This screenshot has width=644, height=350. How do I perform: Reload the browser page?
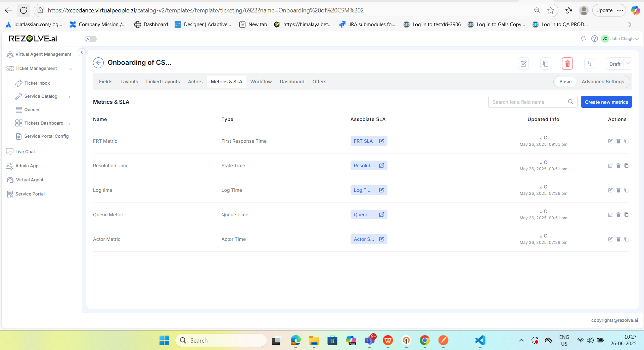pos(24,10)
